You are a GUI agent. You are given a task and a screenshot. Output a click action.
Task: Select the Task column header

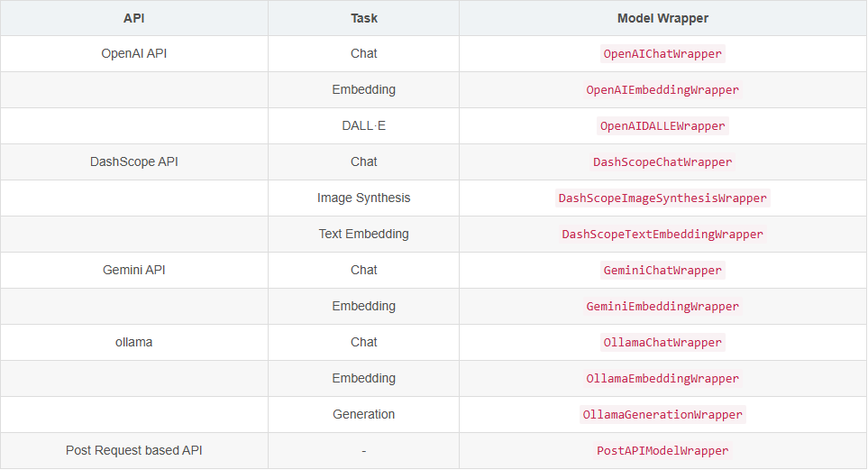coord(364,18)
